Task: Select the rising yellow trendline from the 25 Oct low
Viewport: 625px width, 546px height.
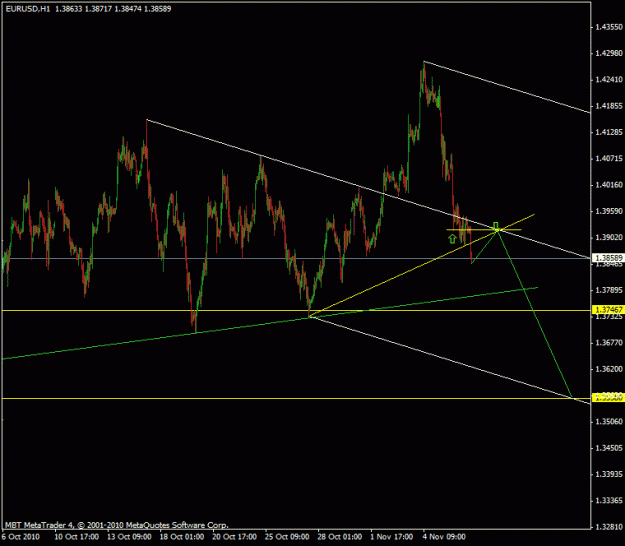Action: [x=422, y=266]
